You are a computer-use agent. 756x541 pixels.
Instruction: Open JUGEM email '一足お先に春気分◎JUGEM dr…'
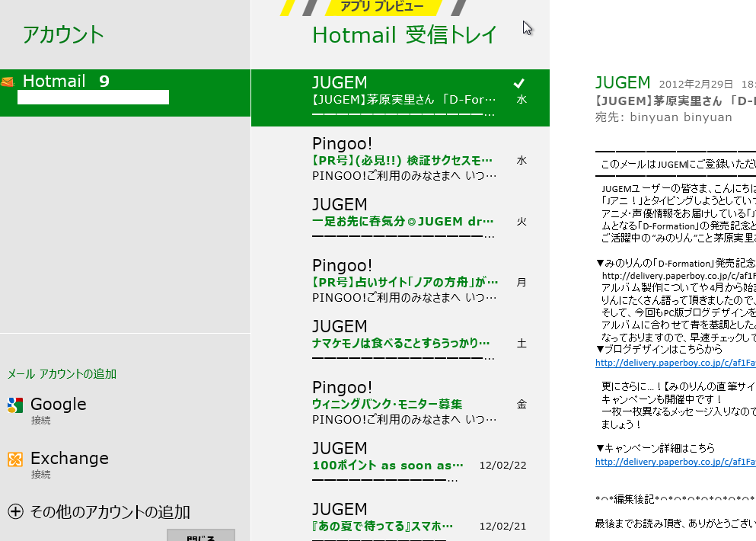(400, 220)
